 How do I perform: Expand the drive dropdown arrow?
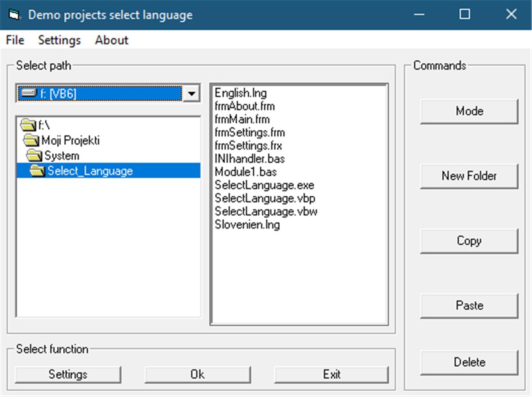tap(192, 93)
